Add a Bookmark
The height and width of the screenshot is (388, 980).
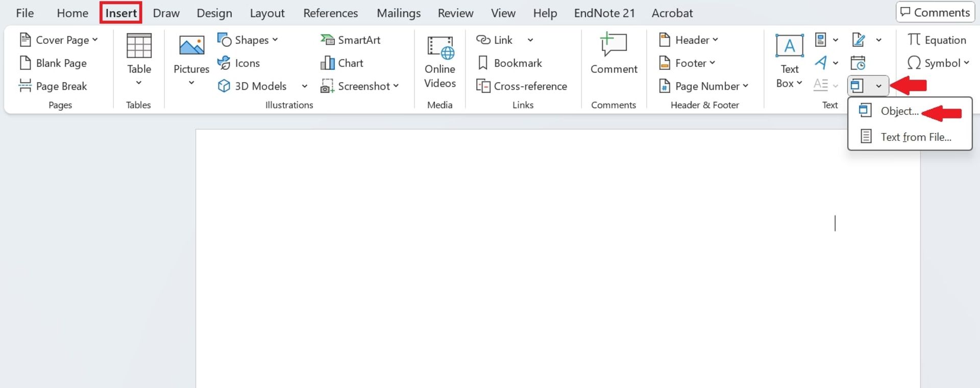tap(509, 63)
